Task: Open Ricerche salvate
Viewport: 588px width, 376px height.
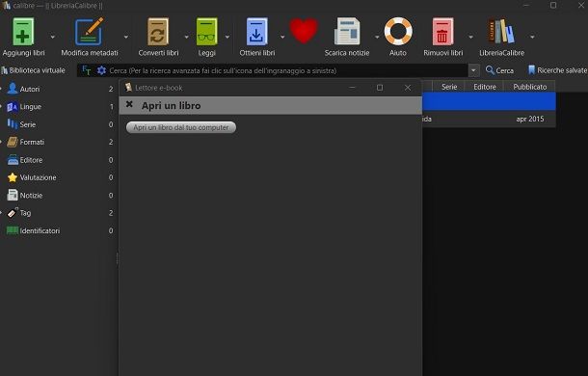Action: coord(557,70)
